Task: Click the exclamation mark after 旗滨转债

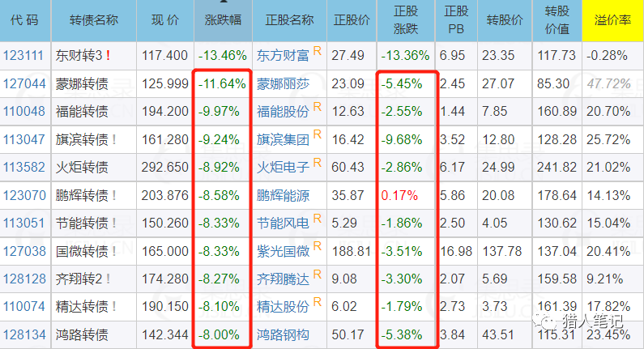Action: 113,139
